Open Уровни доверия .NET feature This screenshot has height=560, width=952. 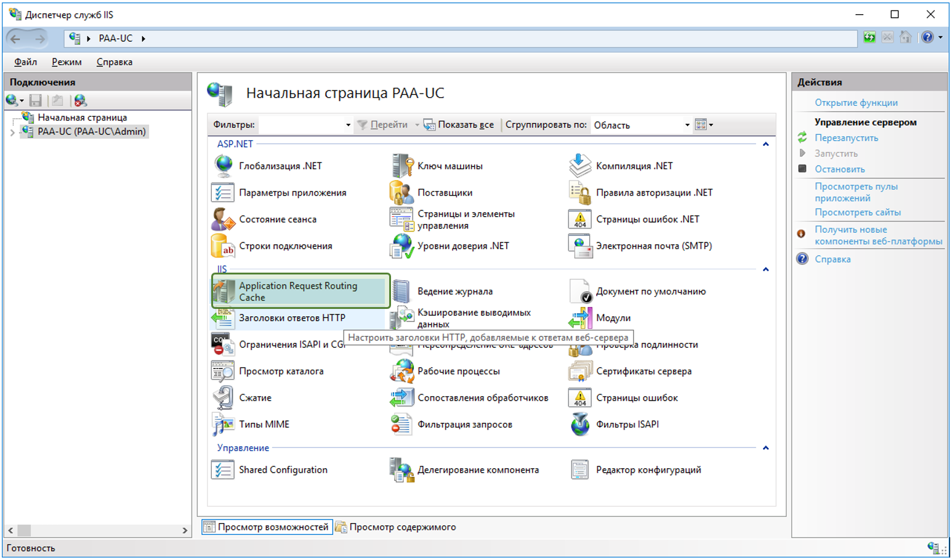click(450, 246)
